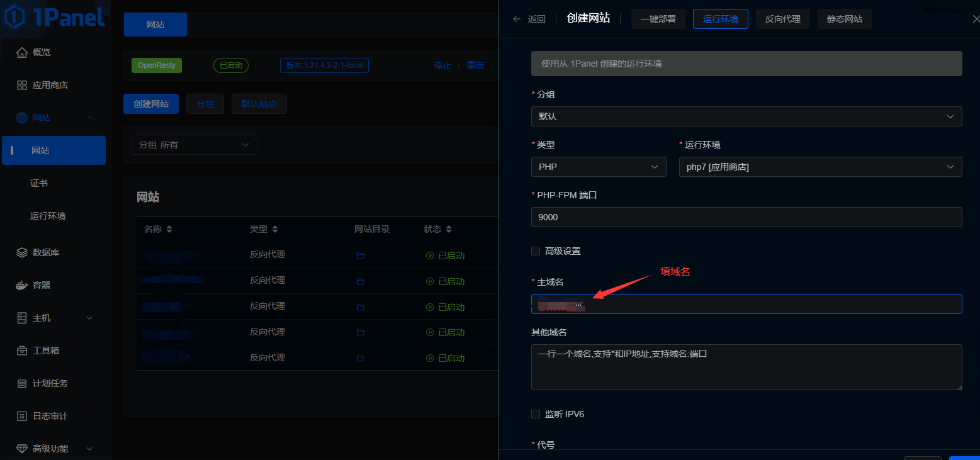Click the 停止 link for OpenResty
The image size is (980, 460).
coord(442,65)
